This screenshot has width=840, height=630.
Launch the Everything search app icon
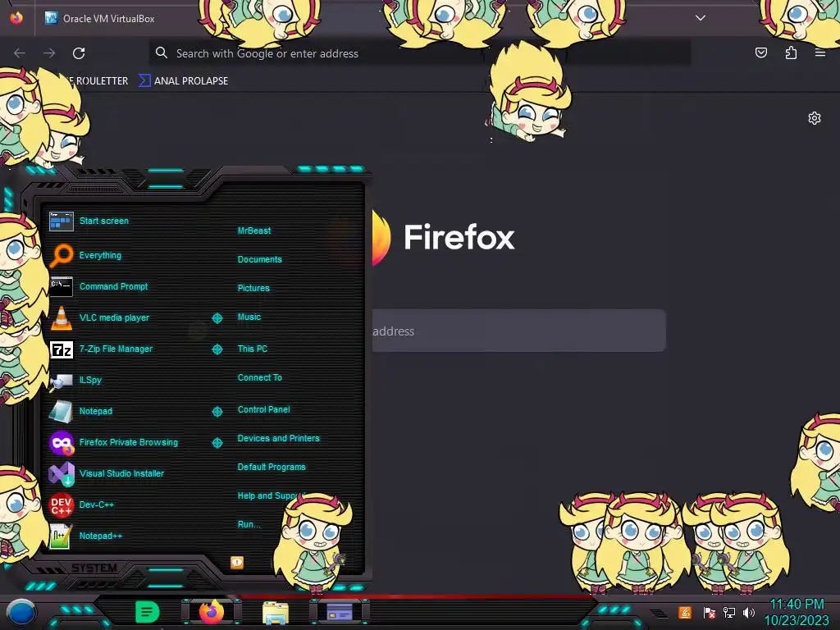tap(61, 256)
